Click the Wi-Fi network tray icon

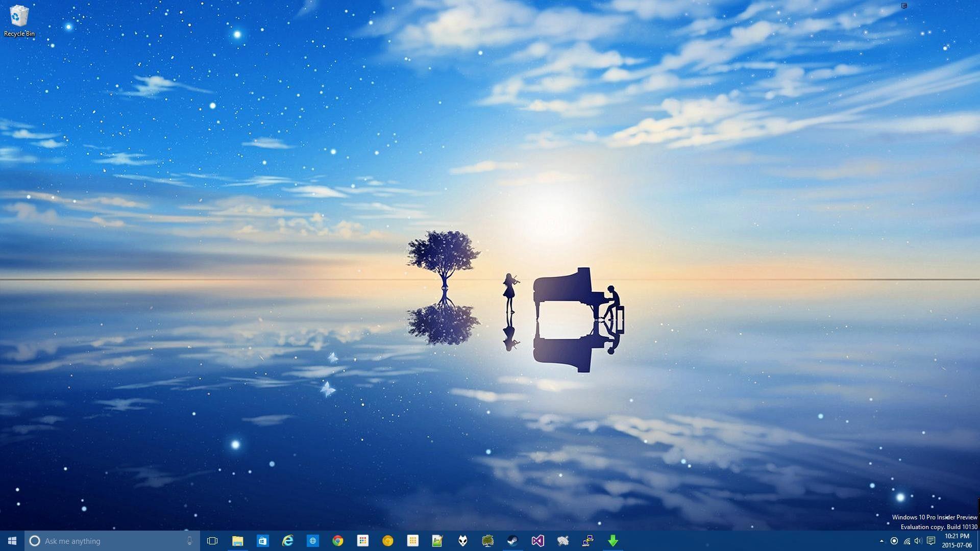907,541
